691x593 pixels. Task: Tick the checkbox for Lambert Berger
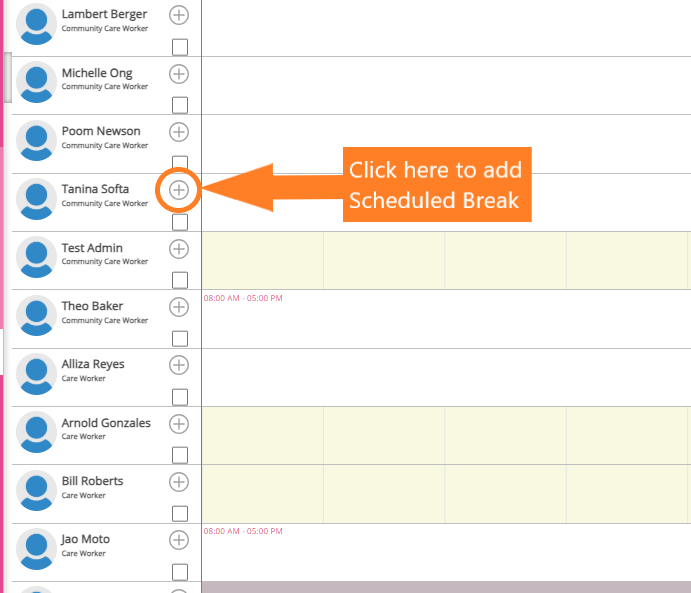coord(180,47)
